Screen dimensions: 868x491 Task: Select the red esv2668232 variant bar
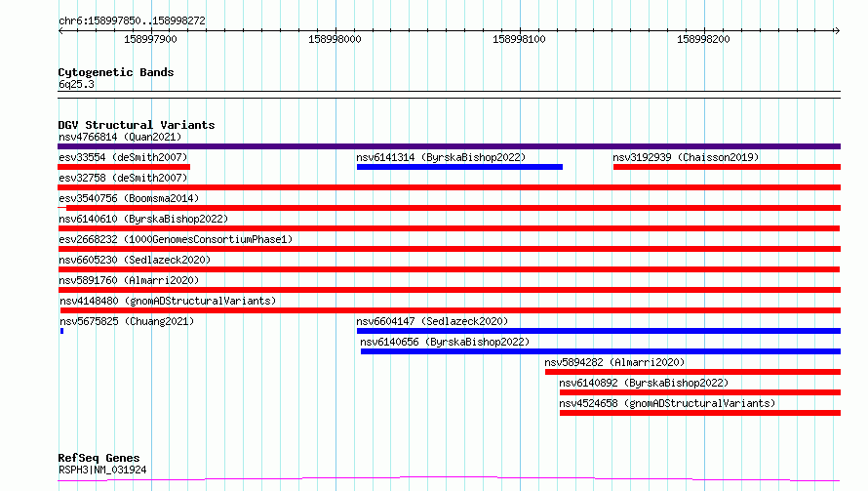click(x=449, y=249)
